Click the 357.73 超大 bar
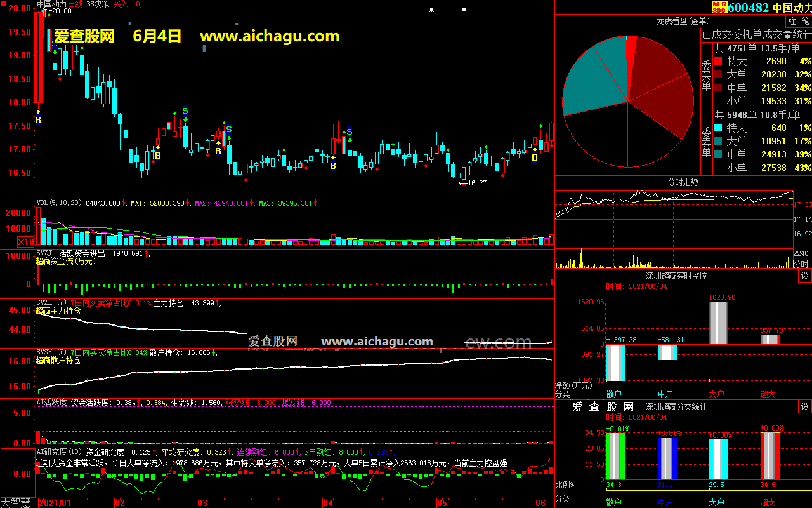The width and height of the screenshot is (812, 508). pyautogui.click(x=769, y=339)
